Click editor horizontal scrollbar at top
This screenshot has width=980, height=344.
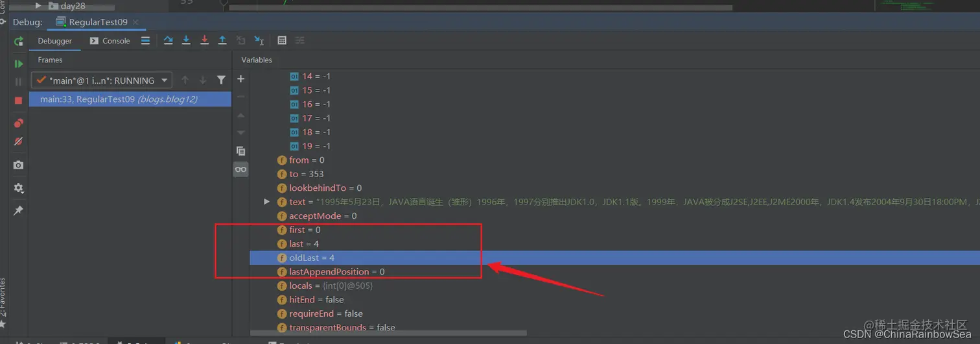click(x=480, y=8)
